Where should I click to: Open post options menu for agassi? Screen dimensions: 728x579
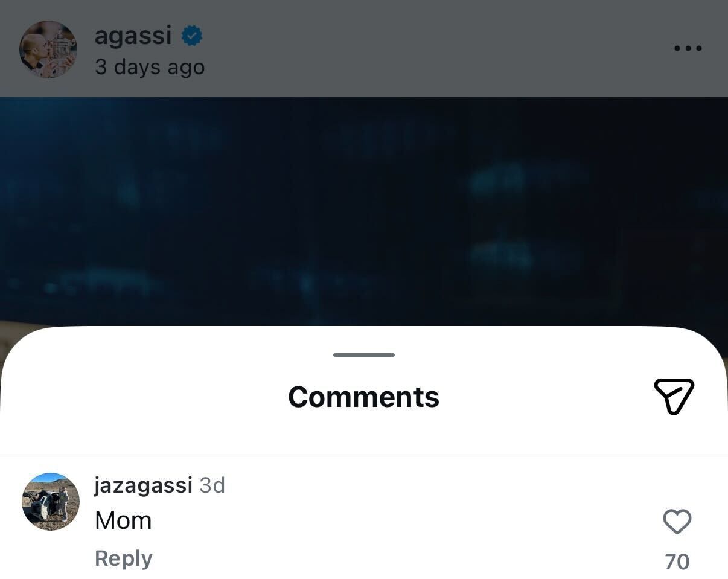click(688, 48)
